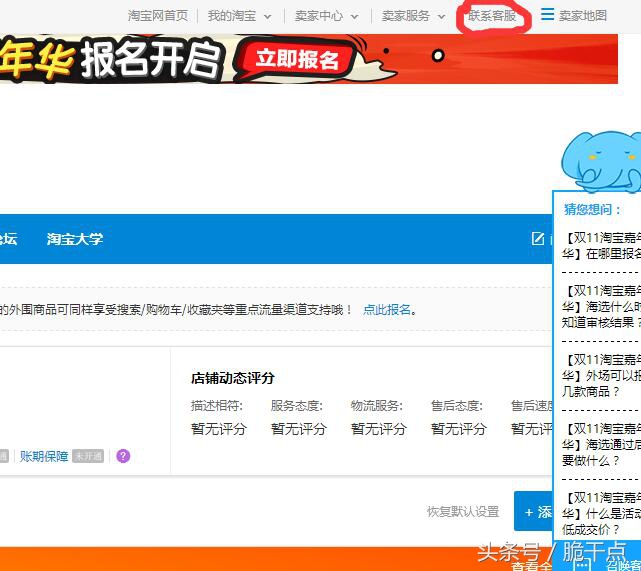Expand the 卖家中心 dropdown arrow
This screenshot has height=571, width=641.
354,17
